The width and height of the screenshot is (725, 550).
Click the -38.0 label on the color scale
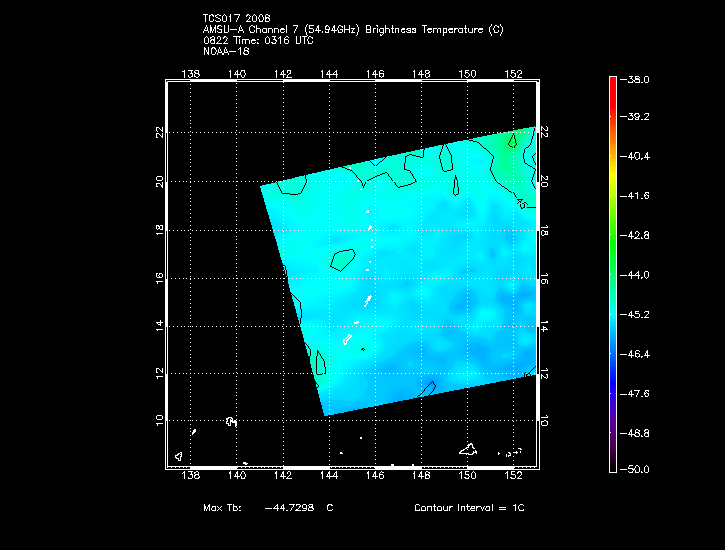tap(638, 79)
